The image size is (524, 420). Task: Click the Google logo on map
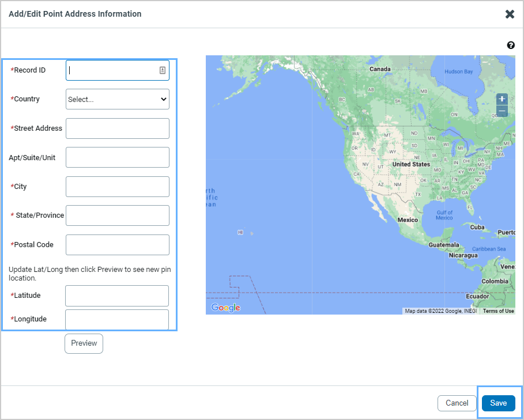225,308
